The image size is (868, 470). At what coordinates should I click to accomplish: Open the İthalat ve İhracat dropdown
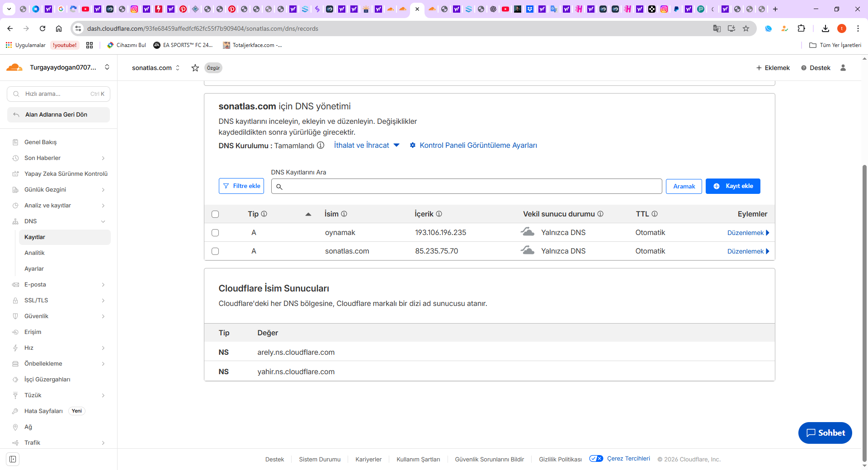click(367, 145)
